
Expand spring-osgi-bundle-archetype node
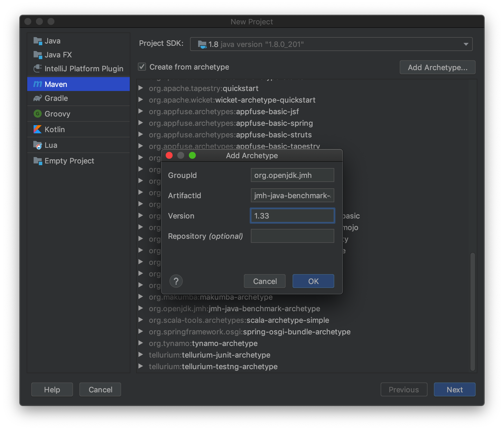(x=141, y=331)
